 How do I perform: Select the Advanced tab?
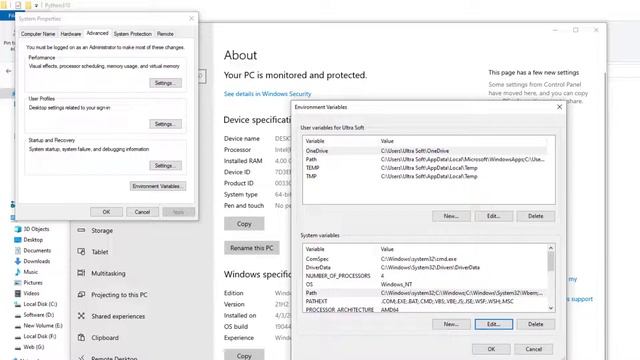pyautogui.click(x=98, y=33)
